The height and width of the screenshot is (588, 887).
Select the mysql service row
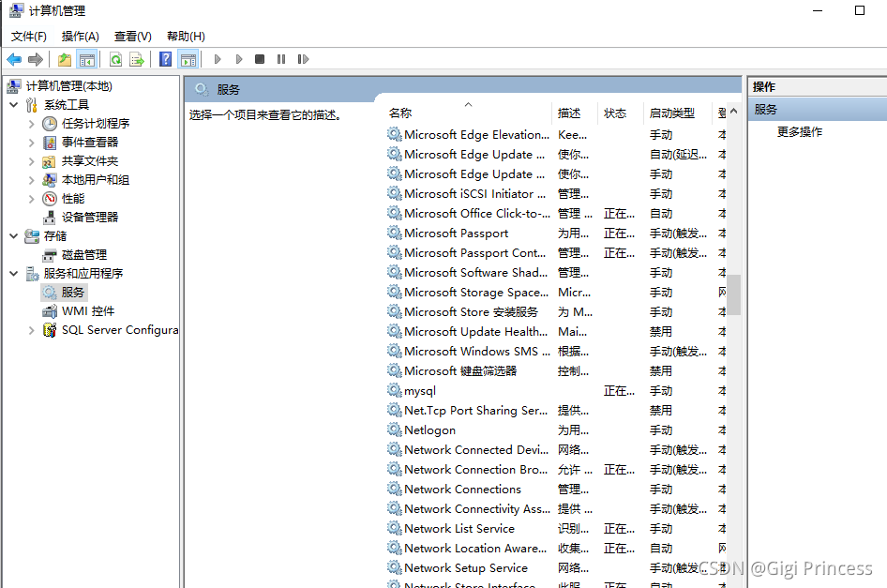(557, 390)
